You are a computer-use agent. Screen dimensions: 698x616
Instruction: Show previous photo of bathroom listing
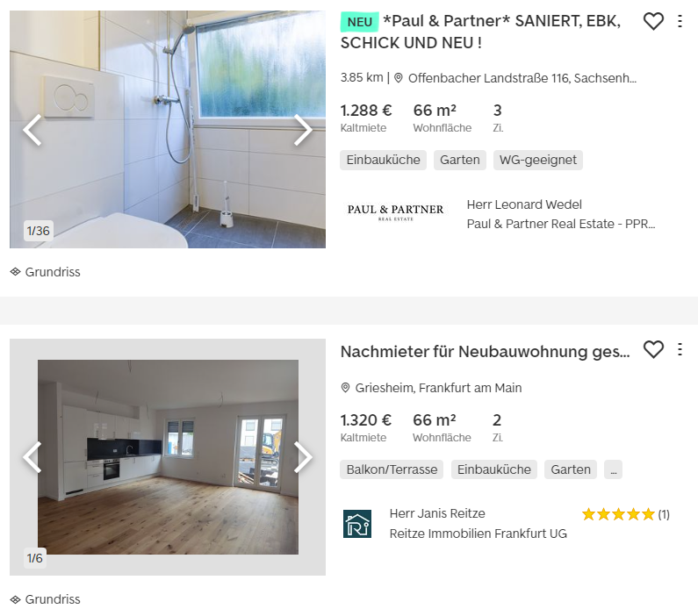(x=32, y=130)
